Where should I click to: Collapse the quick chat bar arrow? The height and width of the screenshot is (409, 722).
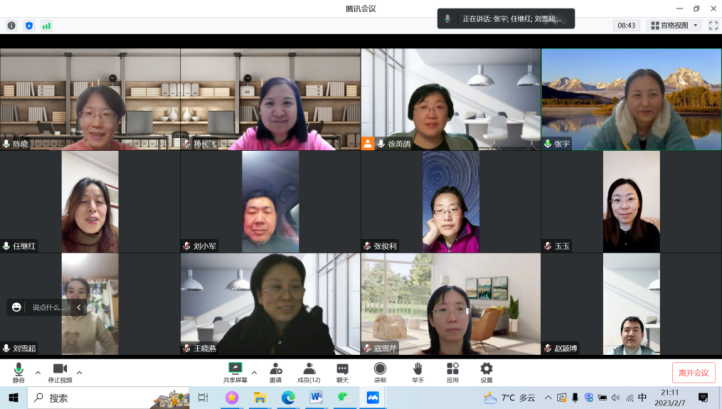click(x=79, y=307)
